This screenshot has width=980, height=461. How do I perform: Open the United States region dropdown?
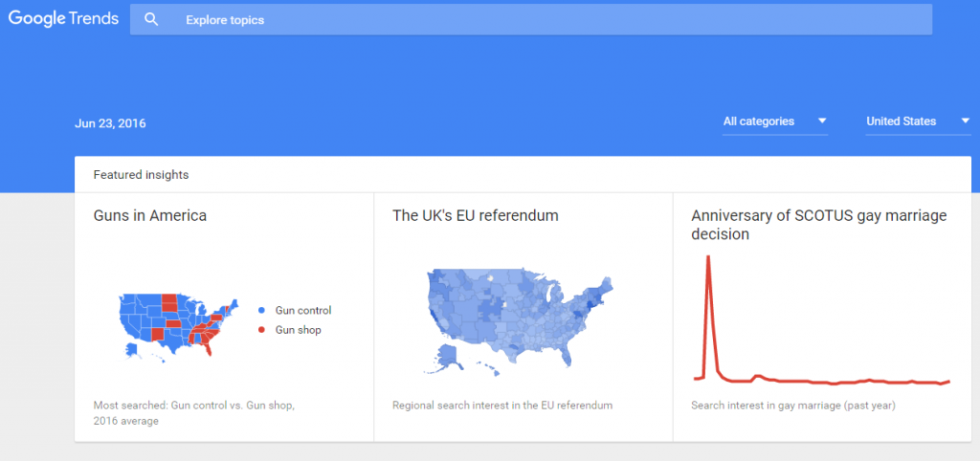[x=902, y=121]
